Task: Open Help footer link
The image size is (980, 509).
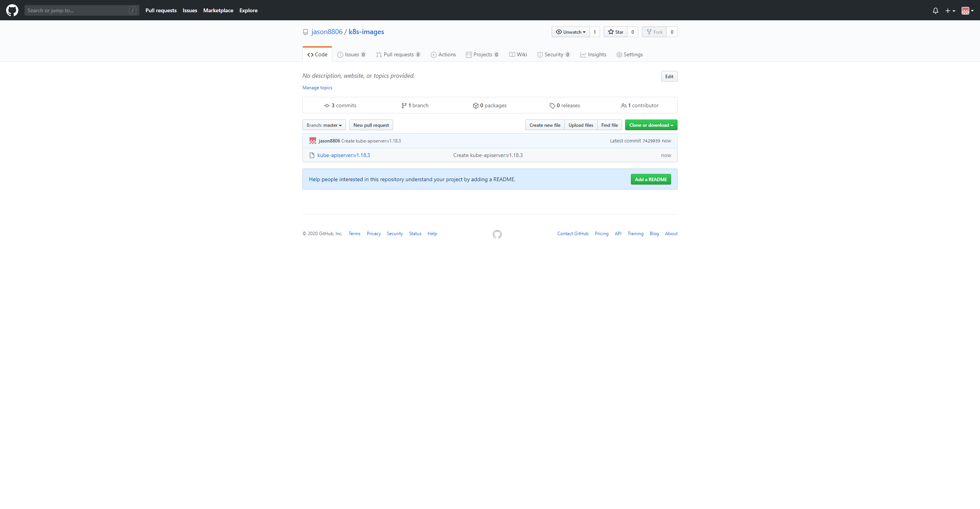Action: coord(432,234)
